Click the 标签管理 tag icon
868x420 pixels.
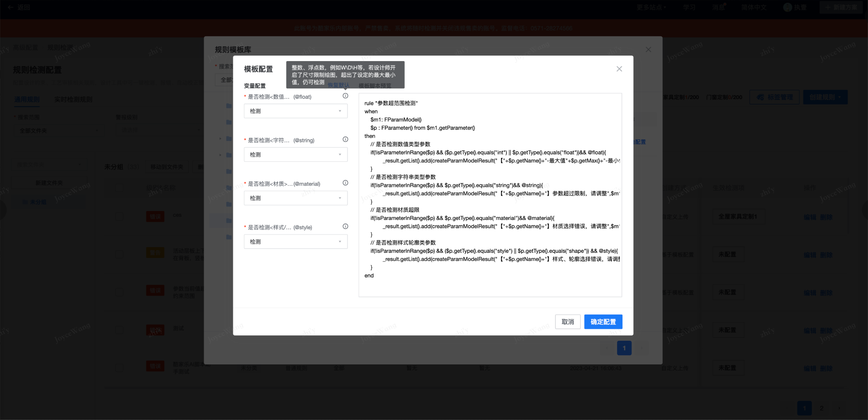click(760, 97)
